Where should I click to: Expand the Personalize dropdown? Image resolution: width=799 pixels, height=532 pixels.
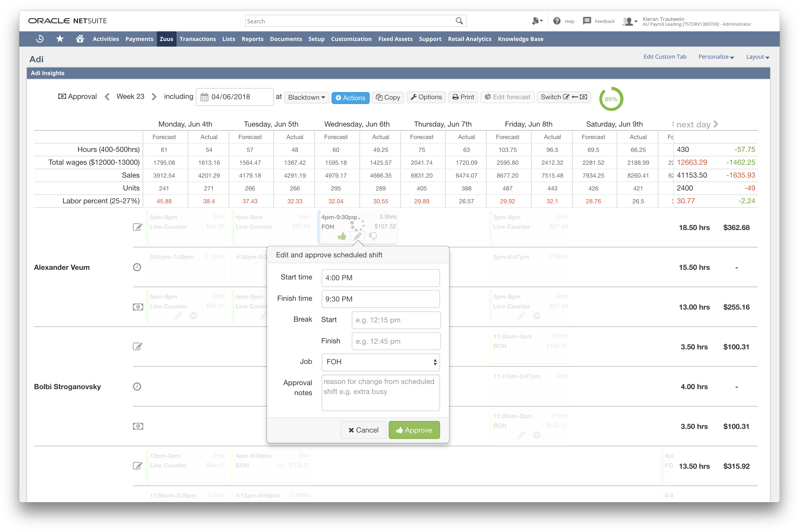[x=716, y=57]
